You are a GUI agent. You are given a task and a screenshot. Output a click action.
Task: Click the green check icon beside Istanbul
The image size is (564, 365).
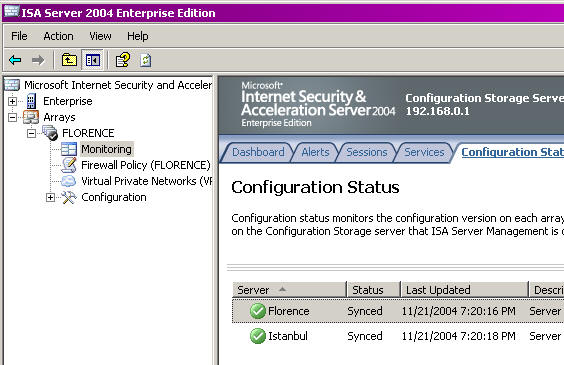(x=258, y=336)
